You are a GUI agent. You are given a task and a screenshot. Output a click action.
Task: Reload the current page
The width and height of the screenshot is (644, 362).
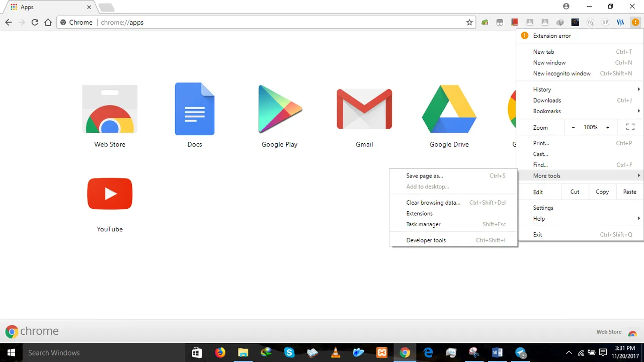(35, 22)
